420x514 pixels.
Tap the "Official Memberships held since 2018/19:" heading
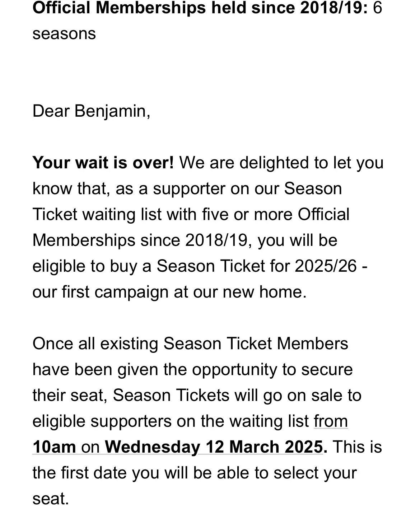pos(200,8)
